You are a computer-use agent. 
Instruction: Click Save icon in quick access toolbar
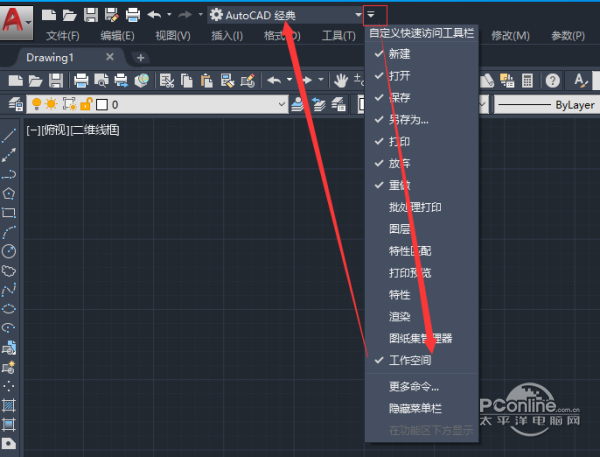91,15
